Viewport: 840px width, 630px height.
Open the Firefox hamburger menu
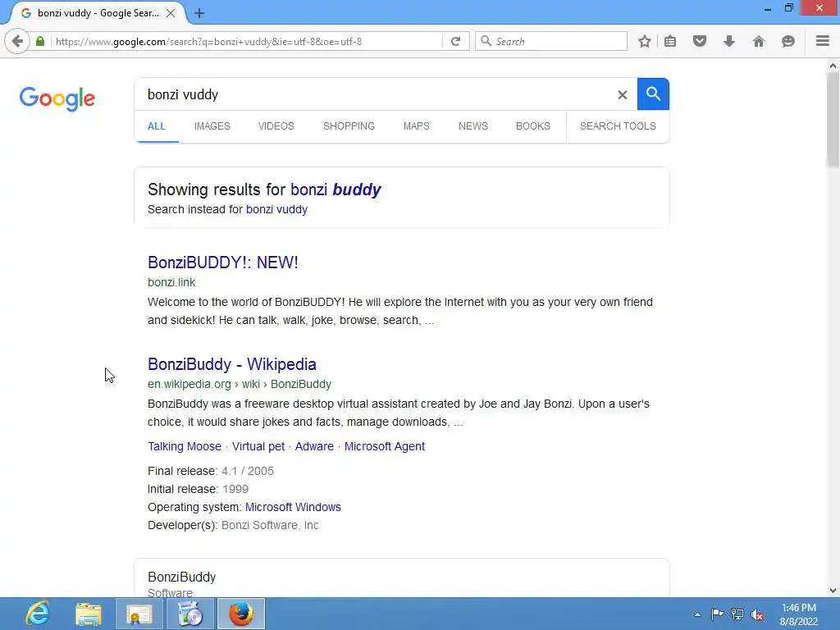coord(823,41)
